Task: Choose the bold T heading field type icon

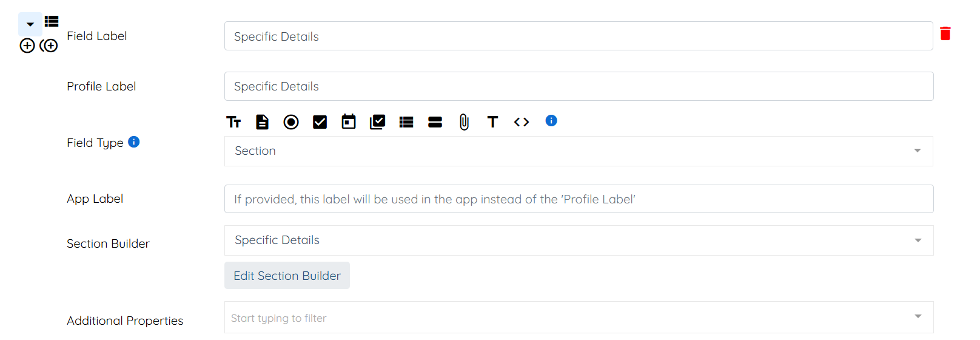Action: [x=492, y=122]
